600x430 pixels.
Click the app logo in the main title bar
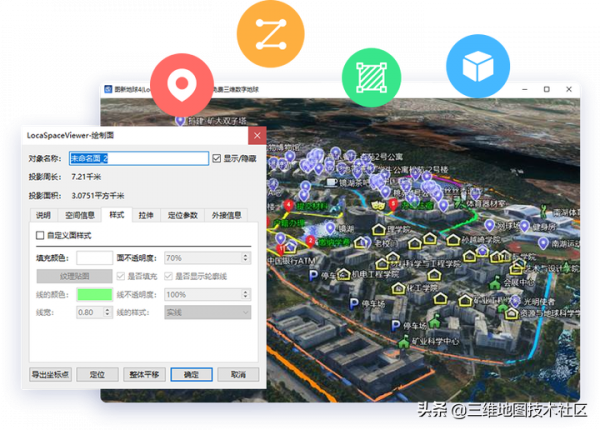tap(108, 89)
